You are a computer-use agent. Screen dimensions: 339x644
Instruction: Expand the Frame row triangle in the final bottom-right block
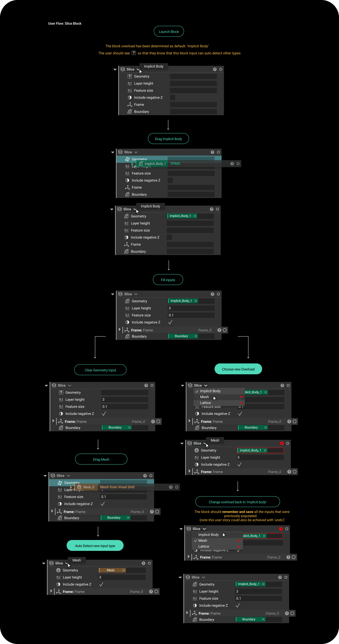pyautogui.click(x=187, y=613)
